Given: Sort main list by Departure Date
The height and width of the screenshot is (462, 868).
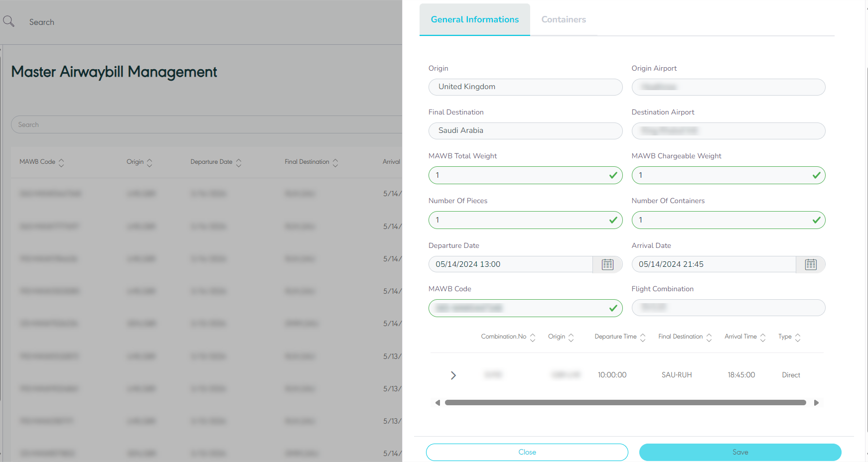Looking at the screenshot, I should [x=239, y=162].
